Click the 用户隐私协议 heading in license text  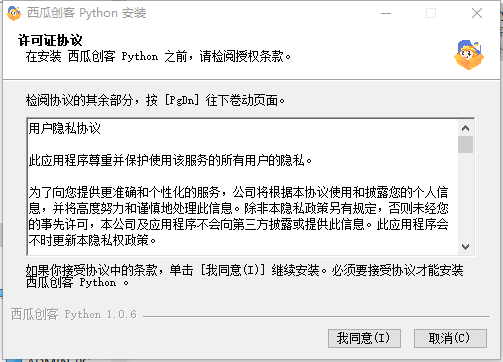pos(64,128)
